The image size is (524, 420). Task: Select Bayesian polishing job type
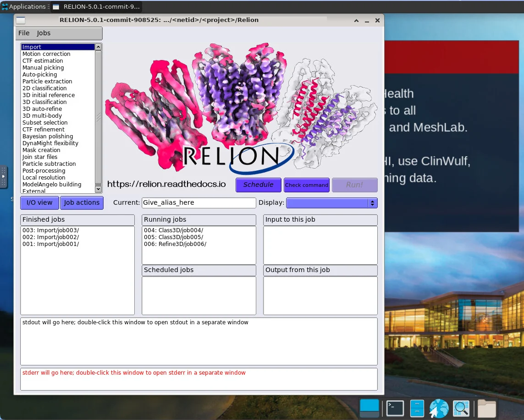[x=58, y=136]
